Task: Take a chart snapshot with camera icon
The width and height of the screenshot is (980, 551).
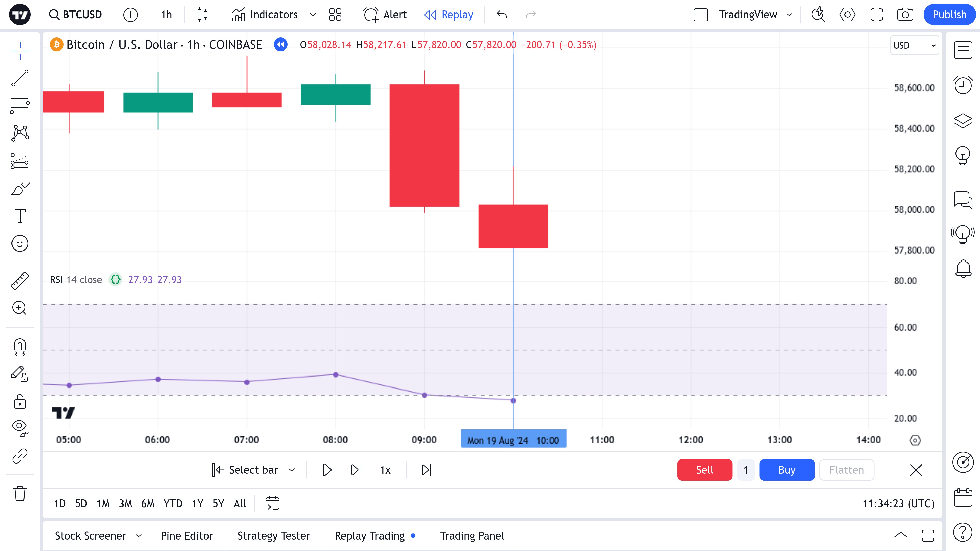Action: tap(905, 15)
